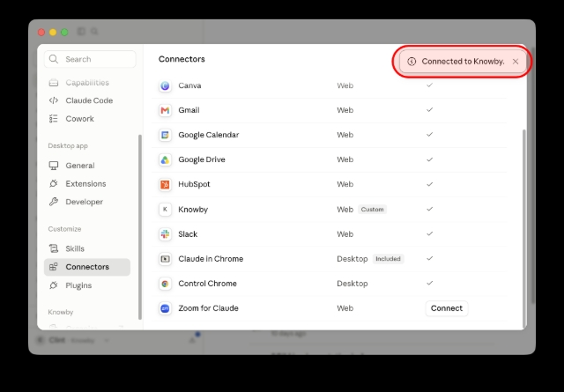Click the Google Calendar row checkmark

point(429,134)
